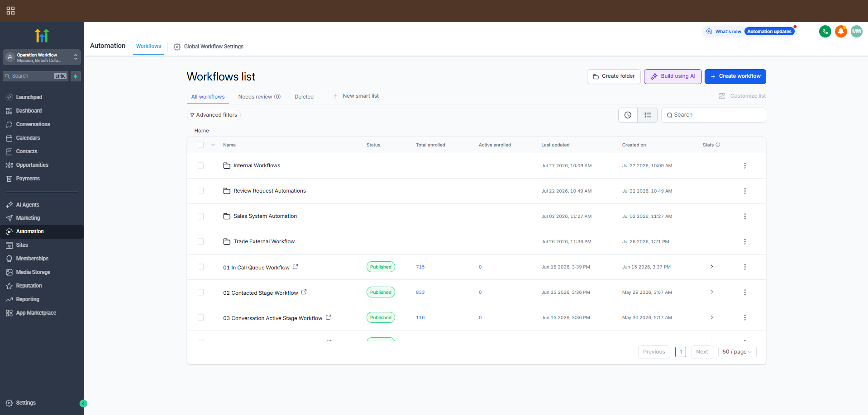This screenshot has height=415, width=868.
Task: Click total enrolled count 715
Action: click(x=420, y=267)
